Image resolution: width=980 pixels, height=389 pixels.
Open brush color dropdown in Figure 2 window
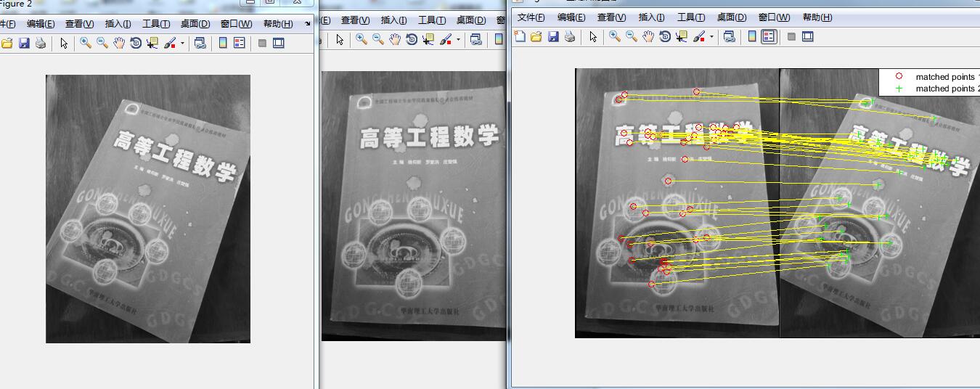click(x=182, y=44)
